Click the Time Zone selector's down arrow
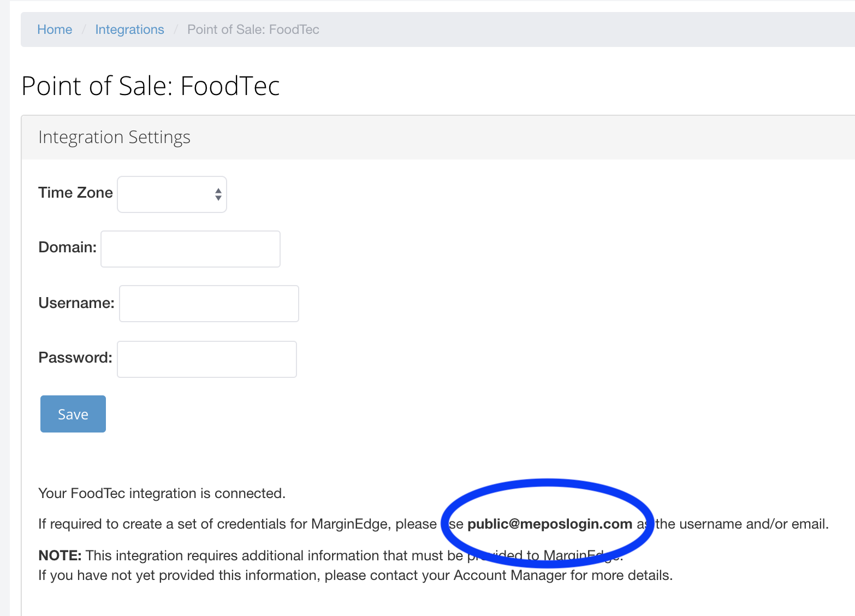Viewport: 855px width, 616px height. (x=217, y=198)
